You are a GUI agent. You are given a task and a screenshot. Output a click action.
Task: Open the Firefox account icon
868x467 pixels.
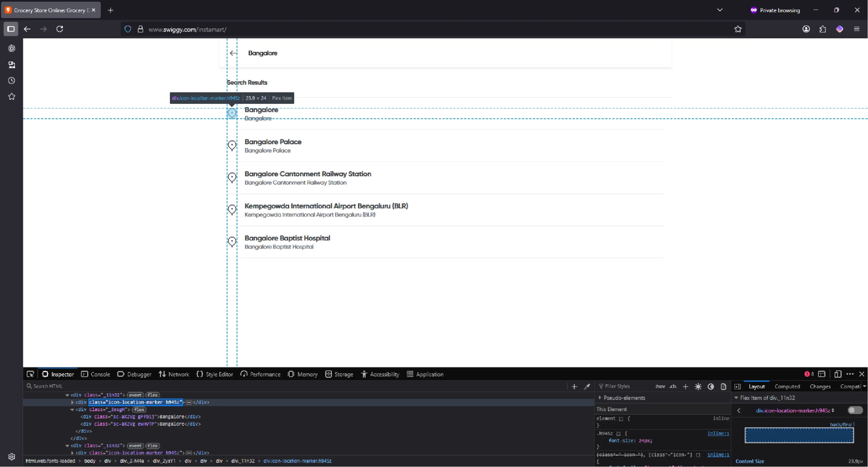pos(806,29)
